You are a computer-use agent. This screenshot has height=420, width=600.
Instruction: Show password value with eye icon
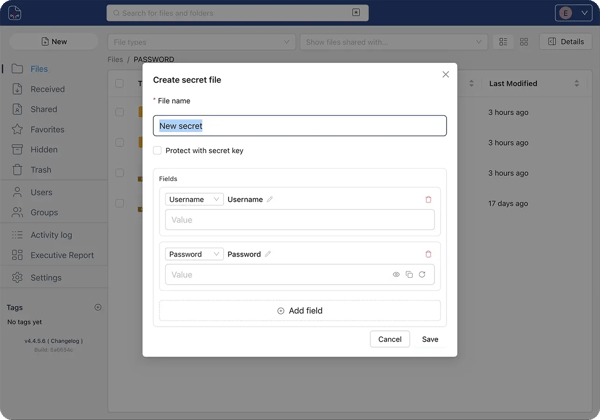(396, 275)
